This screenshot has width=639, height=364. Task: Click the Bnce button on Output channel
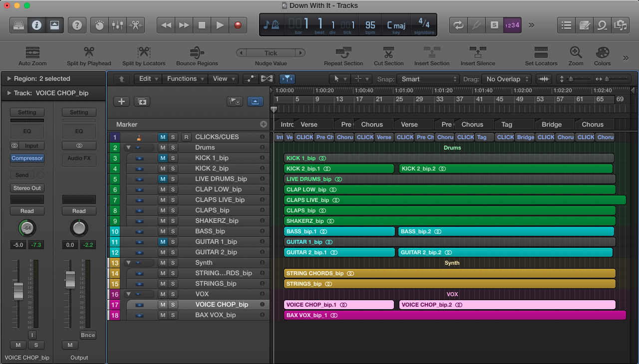point(88,335)
